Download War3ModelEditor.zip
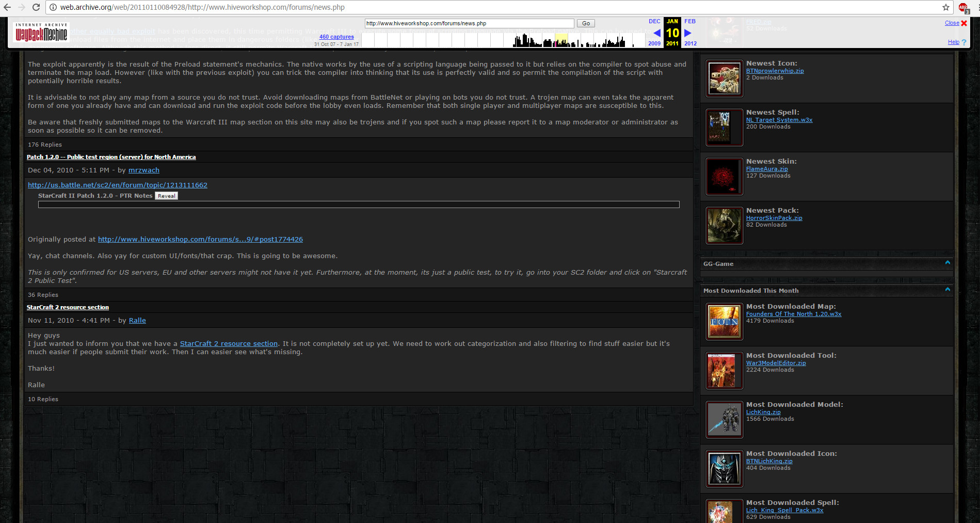 tap(776, 363)
